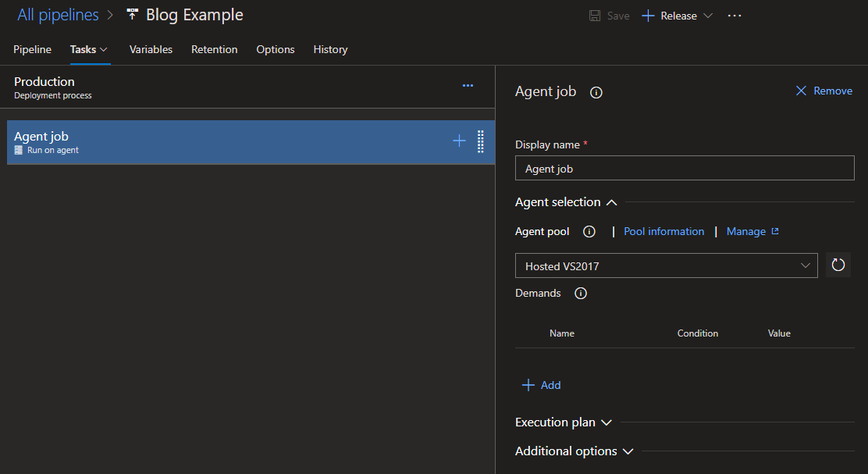Show info tooltip next to Agent job heading
This screenshot has width=868, height=474.
point(596,92)
